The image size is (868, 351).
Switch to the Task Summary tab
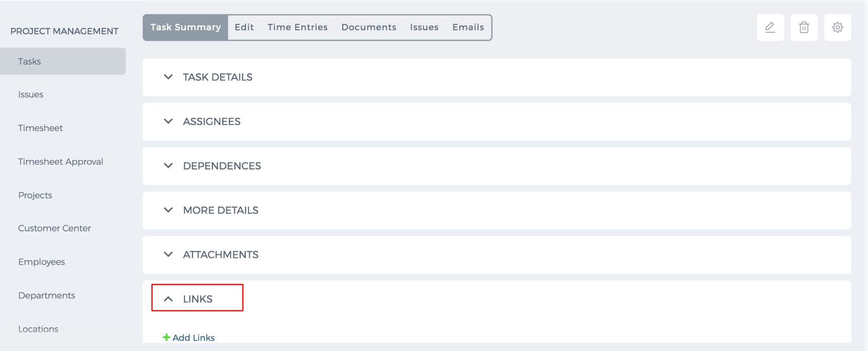[185, 28]
